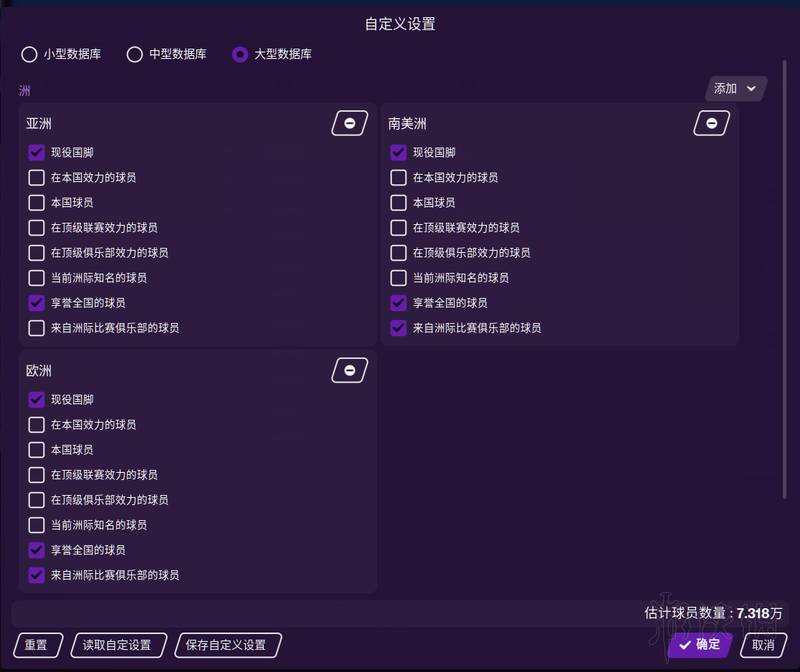
Task: Remove the 欧洲 panel using its minus icon
Action: 349,370
